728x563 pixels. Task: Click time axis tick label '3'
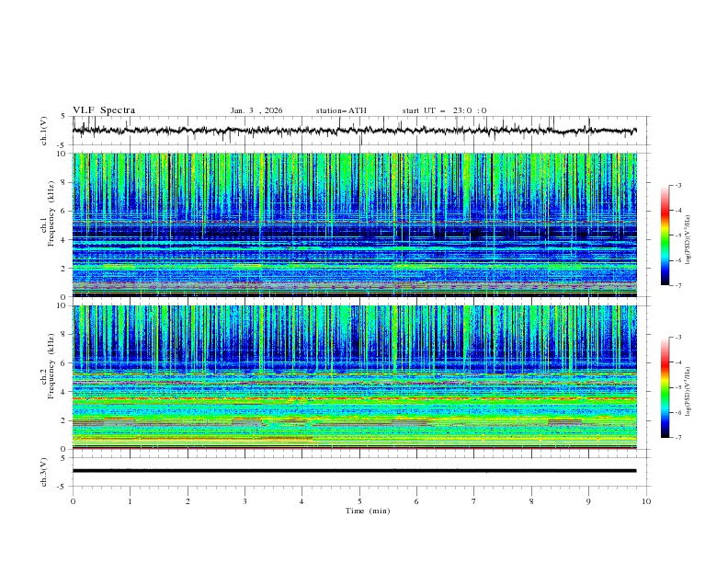click(x=245, y=501)
